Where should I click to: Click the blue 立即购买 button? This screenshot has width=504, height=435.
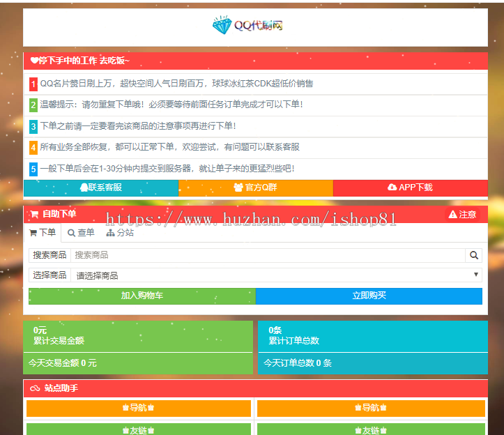point(369,296)
